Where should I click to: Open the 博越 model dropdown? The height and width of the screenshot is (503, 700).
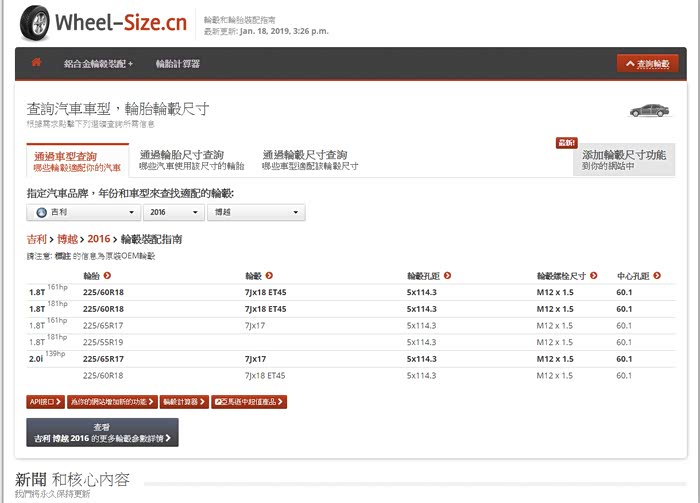coord(256,213)
